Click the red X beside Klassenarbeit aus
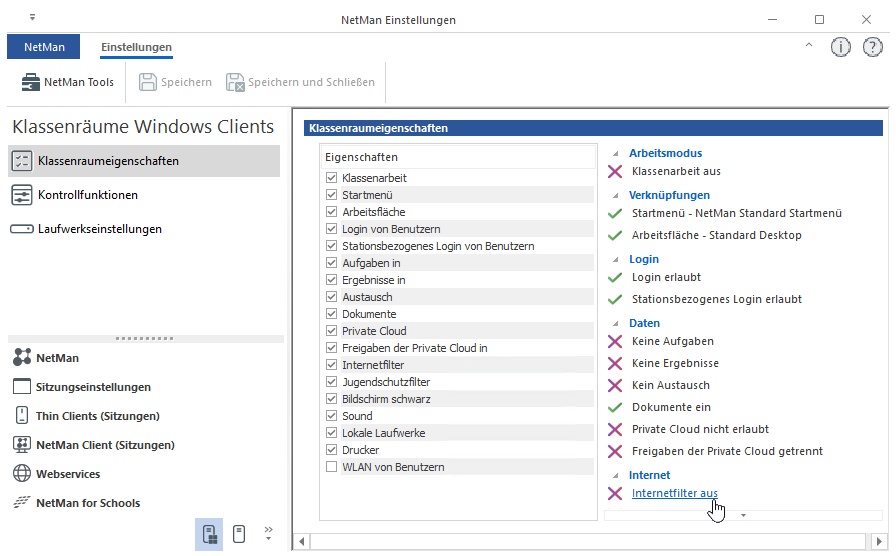Image resolution: width=896 pixels, height=556 pixels. [615, 171]
